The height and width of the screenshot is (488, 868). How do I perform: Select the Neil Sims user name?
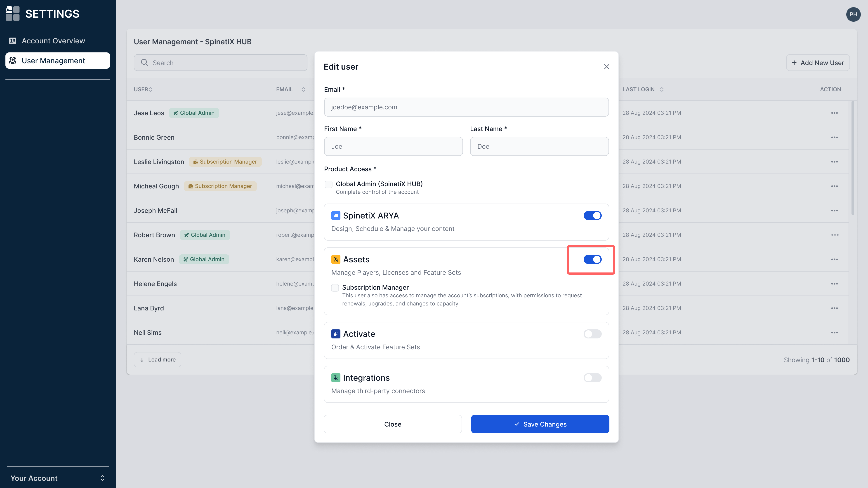(148, 333)
